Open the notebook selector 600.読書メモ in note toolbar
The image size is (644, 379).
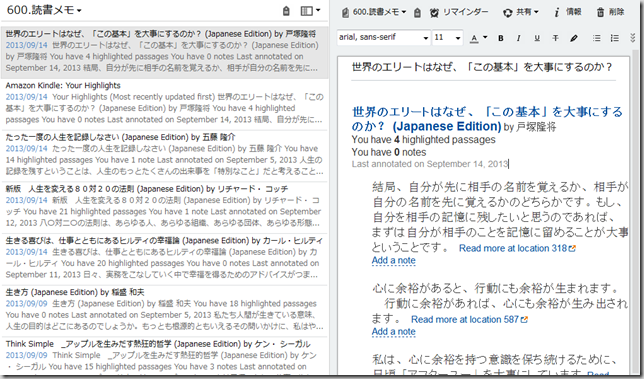coord(373,12)
